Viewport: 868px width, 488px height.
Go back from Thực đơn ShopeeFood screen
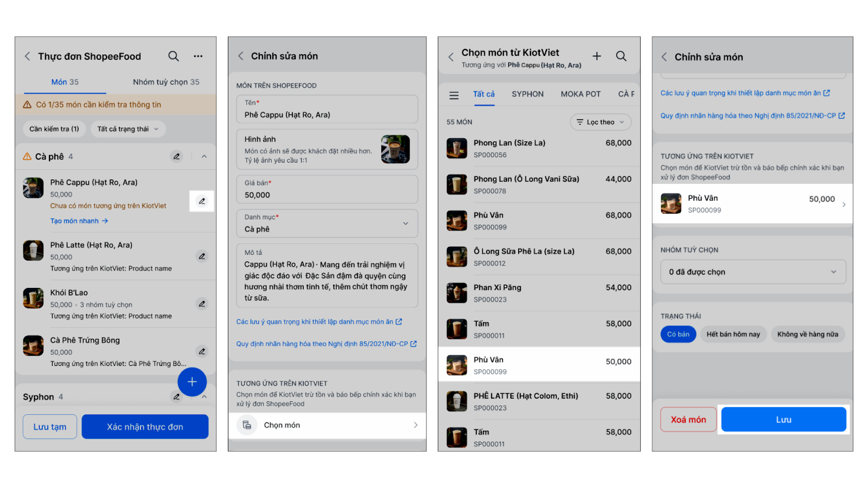pyautogui.click(x=27, y=56)
